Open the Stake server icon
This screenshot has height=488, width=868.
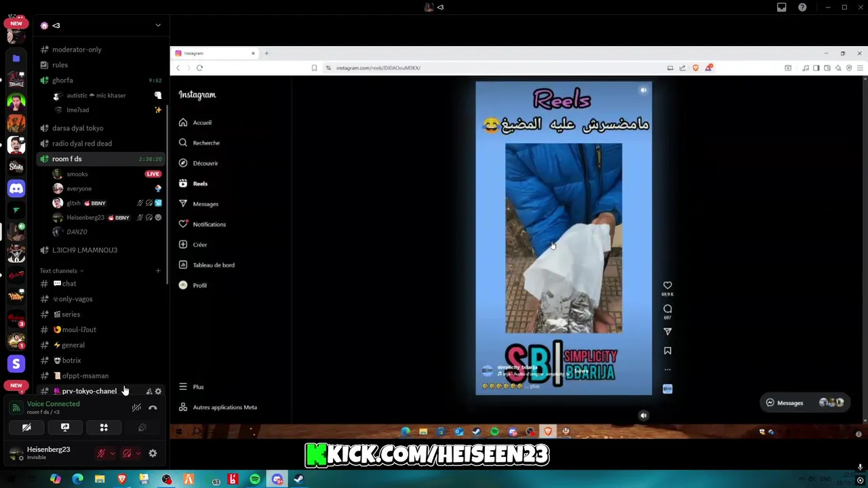click(x=16, y=167)
